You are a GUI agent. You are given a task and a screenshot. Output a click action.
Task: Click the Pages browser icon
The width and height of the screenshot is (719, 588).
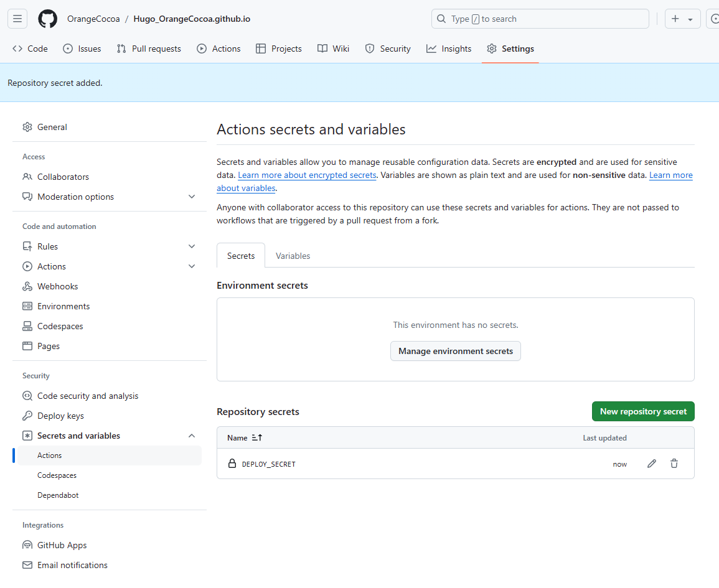(x=27, y=346)
